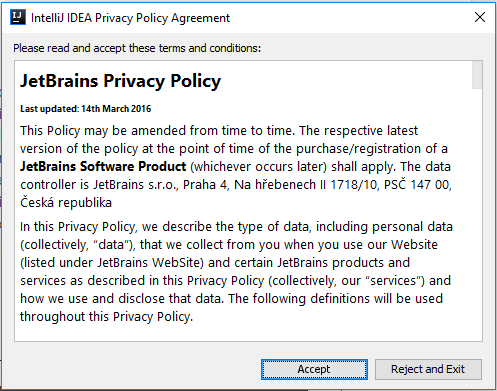
Task: Click the JetBrains WebSite text
Action: pyautogui.click(x=150, y=263)
